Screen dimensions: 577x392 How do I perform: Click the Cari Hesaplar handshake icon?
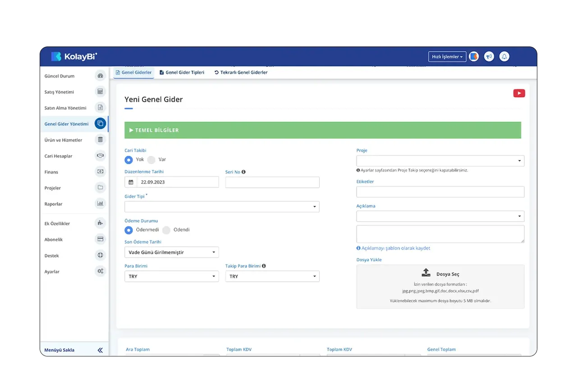pyautogui.click(x=100, y=156)
